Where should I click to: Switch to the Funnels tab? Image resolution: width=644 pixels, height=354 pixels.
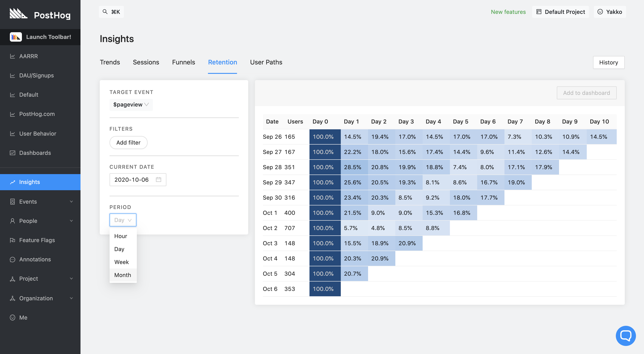tap(184, 62)
